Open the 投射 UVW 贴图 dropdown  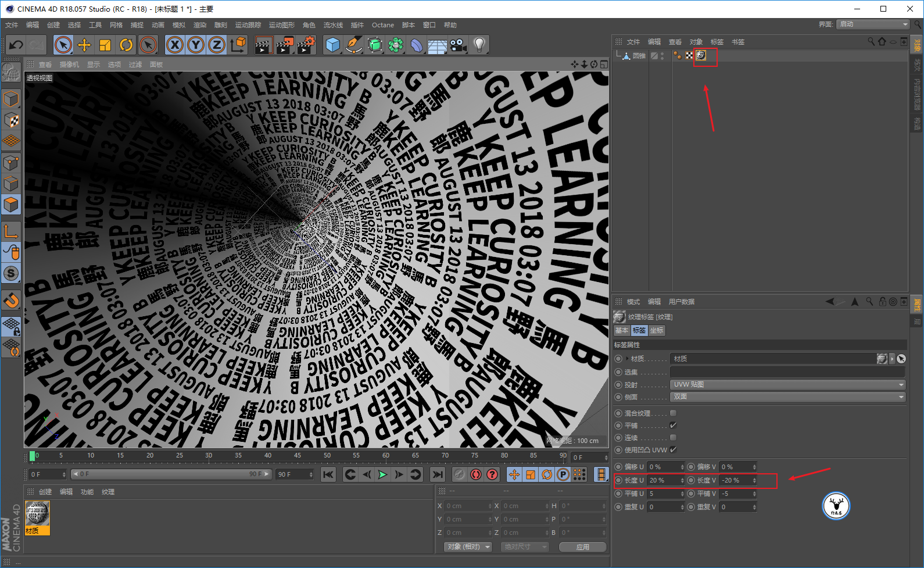point(788,384)
